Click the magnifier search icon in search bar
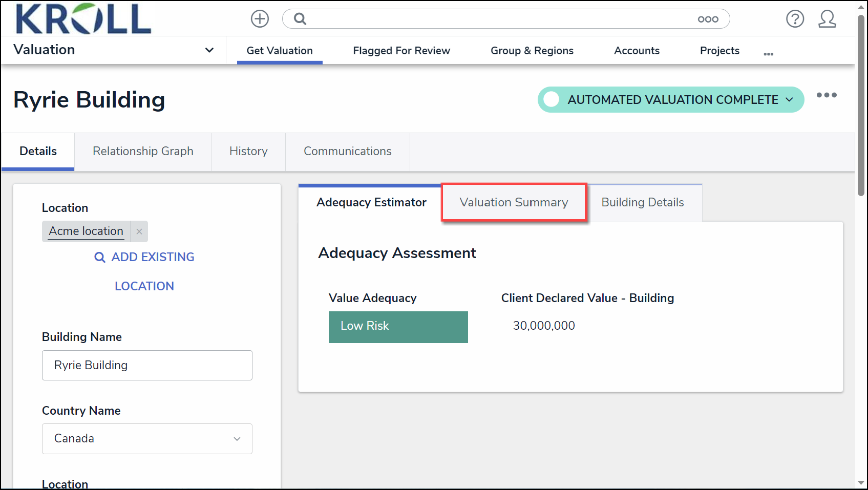Image resolution: width=868 pixels, height=490 pixels. point(300,19)
